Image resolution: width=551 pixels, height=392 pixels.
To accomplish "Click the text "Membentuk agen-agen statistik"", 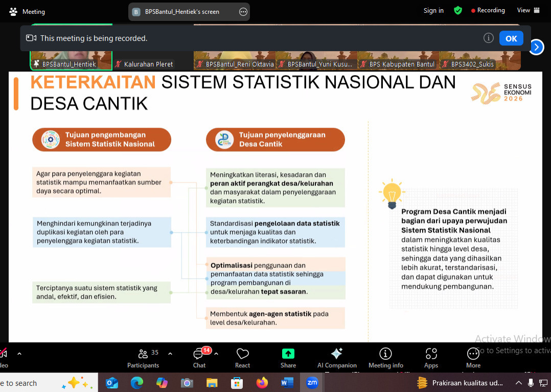I will pos(261,314).
